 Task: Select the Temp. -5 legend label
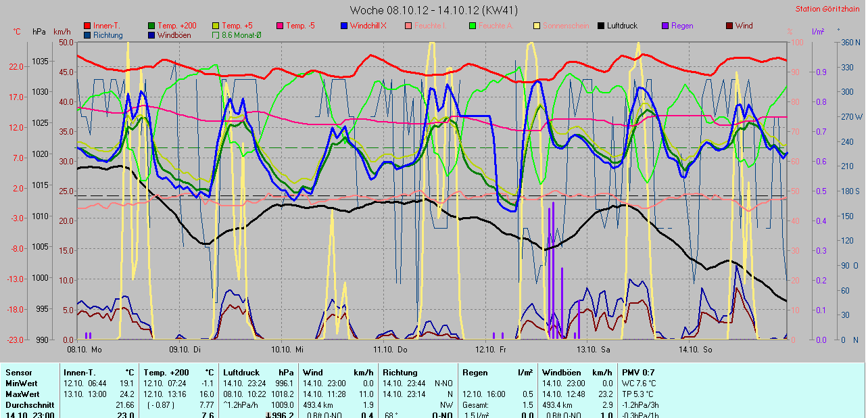[x=300, y=26]
